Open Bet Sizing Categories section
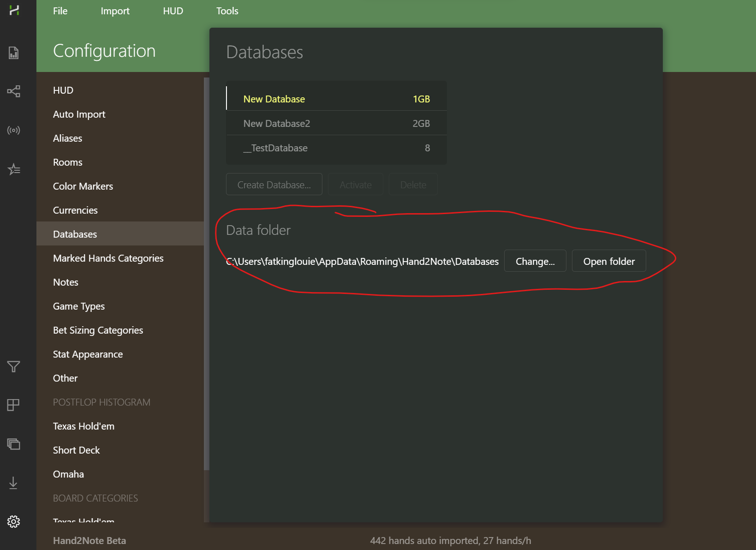Image resolution: width=756 pixels, height=550 pixels. pos(120,330)
